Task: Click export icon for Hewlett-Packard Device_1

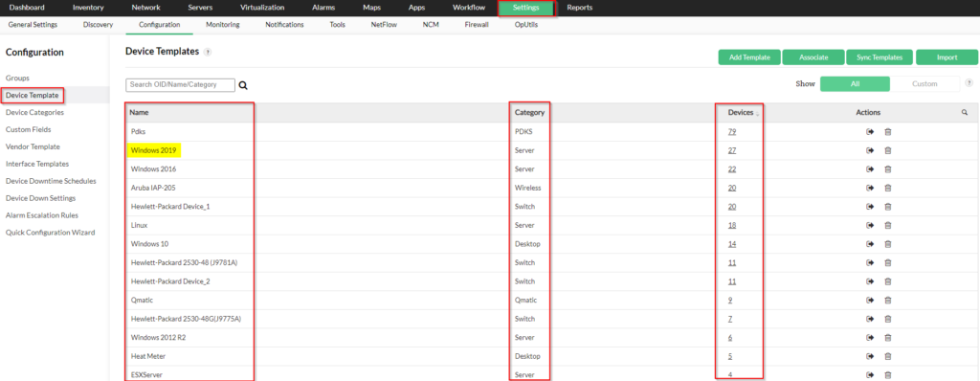Action: point(869,207)
